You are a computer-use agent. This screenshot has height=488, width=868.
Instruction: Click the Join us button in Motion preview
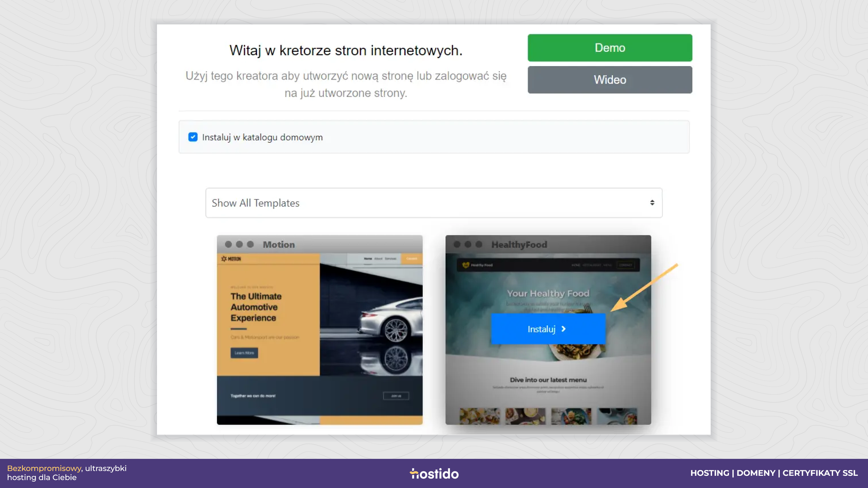coord(396,396)
